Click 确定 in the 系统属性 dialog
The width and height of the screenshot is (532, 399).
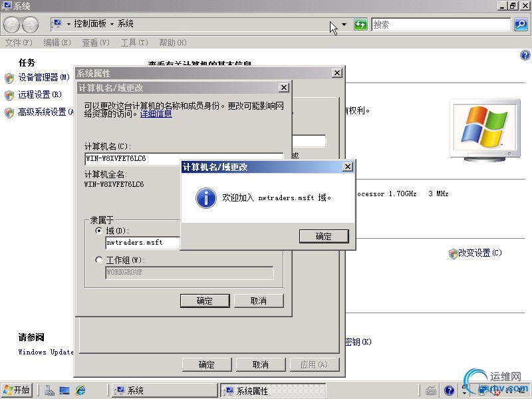coord(207,364)
